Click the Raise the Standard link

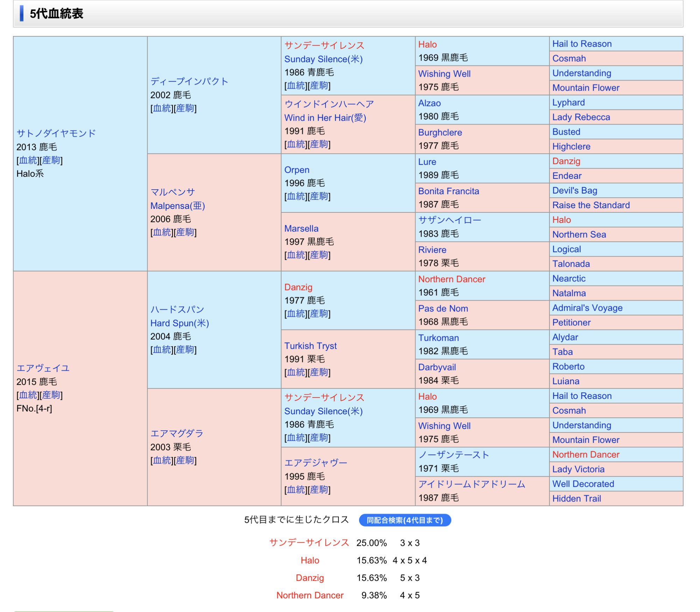click(591, 205)
